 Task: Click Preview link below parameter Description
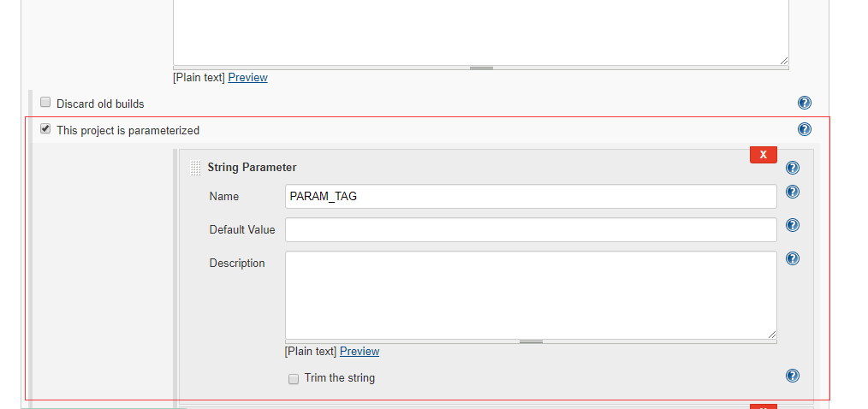pos(360,352)
